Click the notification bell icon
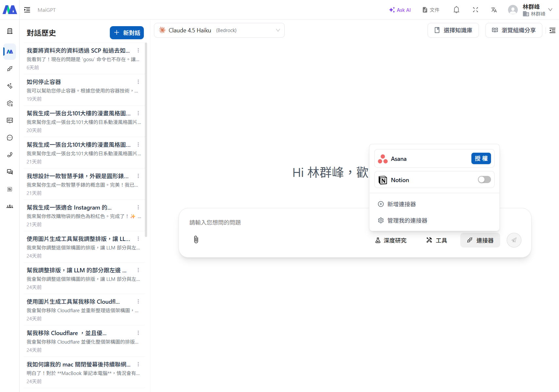Image resolution: width=559 pixels, height=392 pixels. point(456,9)
